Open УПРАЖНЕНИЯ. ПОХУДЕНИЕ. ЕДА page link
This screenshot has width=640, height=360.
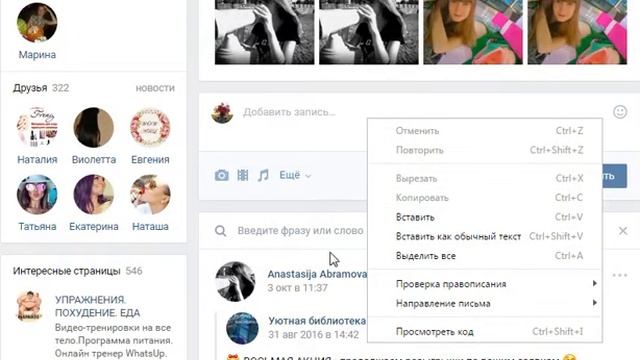98,306
